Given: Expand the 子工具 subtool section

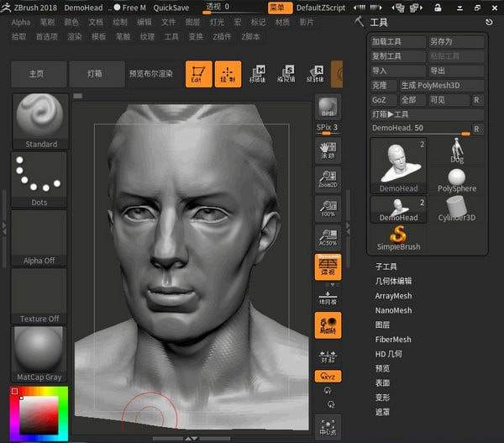Looking at the screenshot, I should (386, 266).
